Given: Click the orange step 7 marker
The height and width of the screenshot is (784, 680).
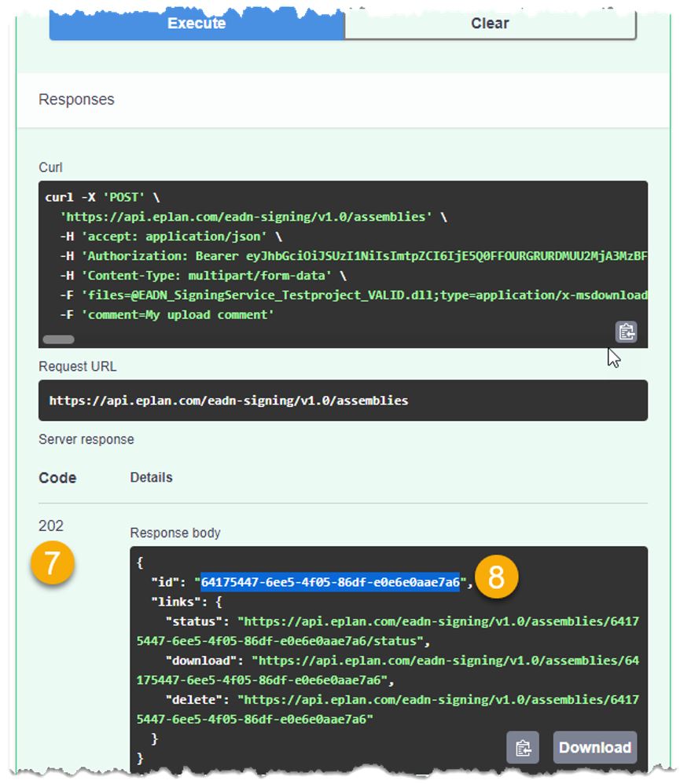Looking at the screenshot, I should tap(52, 564).
